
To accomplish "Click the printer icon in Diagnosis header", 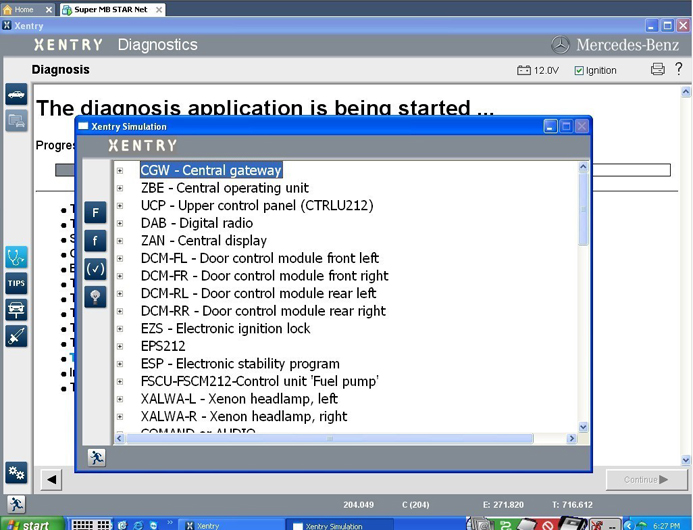I will (x=657, y=69).
